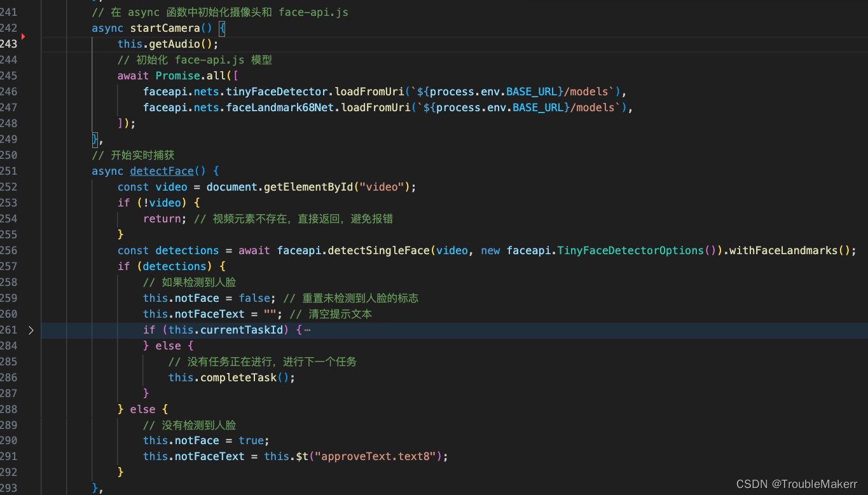The width and height of the screenshot is (868, 495).
Task: Click the comment '清空提示文本'
Action: pyautogui.click(x=331, y=314)
